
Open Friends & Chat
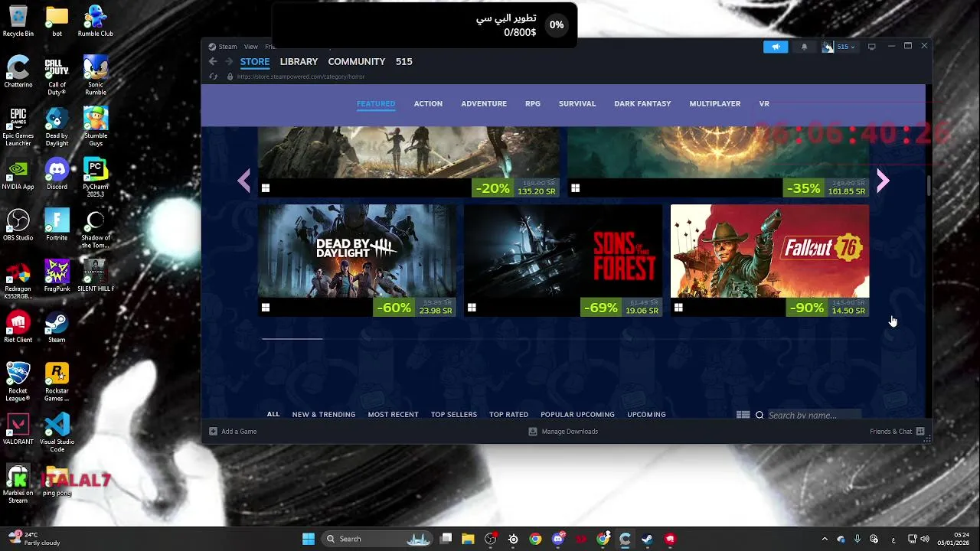897,432
